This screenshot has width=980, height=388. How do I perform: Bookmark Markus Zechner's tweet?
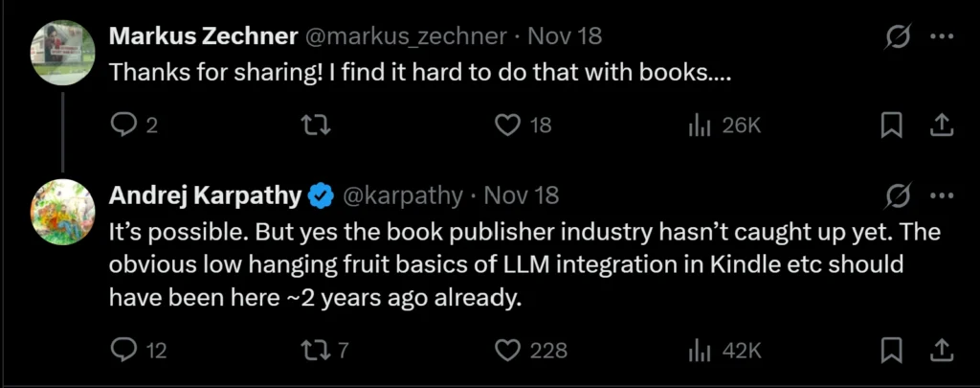pyautogui.click(x=892, y=125)
